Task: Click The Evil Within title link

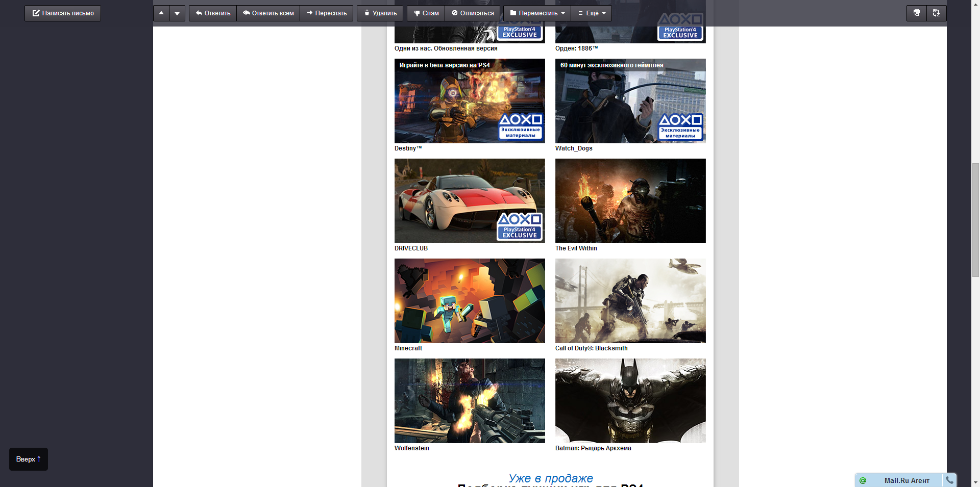Action: pos(576,248)
